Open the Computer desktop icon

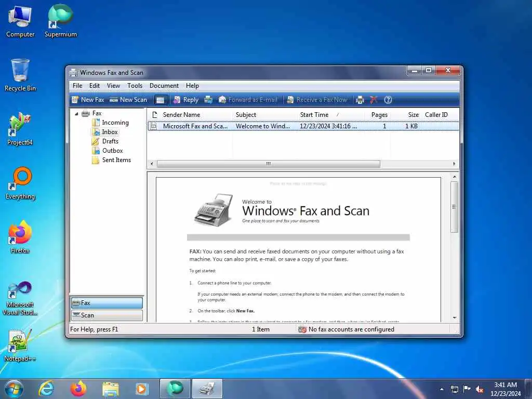pos(20,22)
